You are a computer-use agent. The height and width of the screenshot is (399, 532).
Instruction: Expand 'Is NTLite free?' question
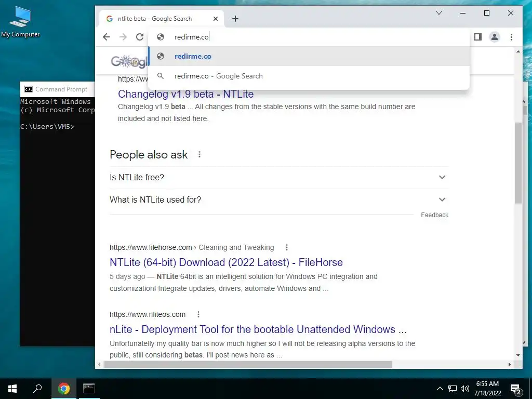point(279,178)
